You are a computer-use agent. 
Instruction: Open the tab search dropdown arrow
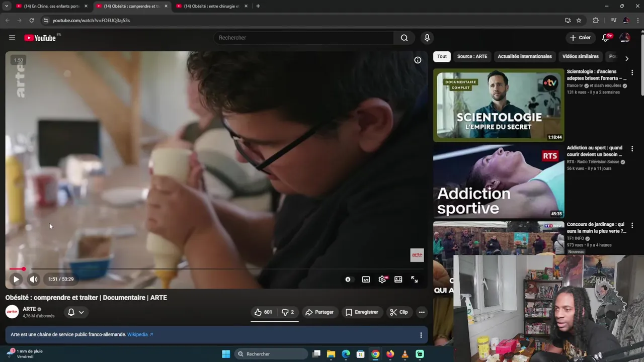click(7, 6)
